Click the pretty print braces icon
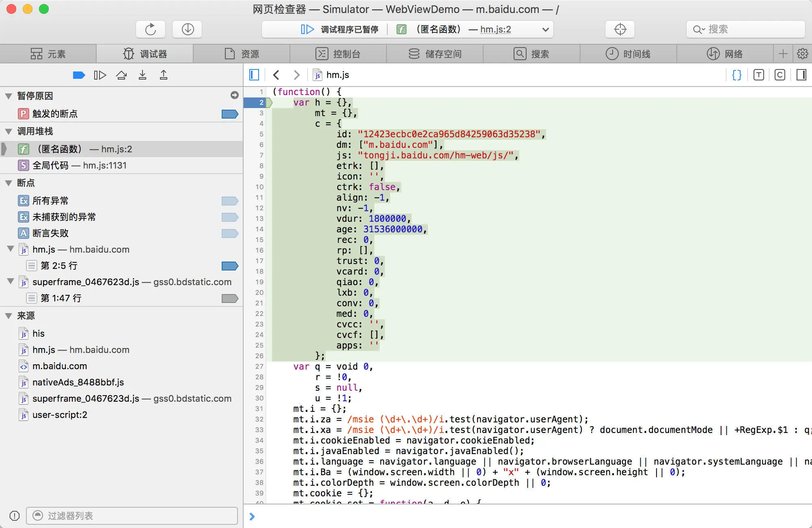812x528 pixels. tap(736, 75)
